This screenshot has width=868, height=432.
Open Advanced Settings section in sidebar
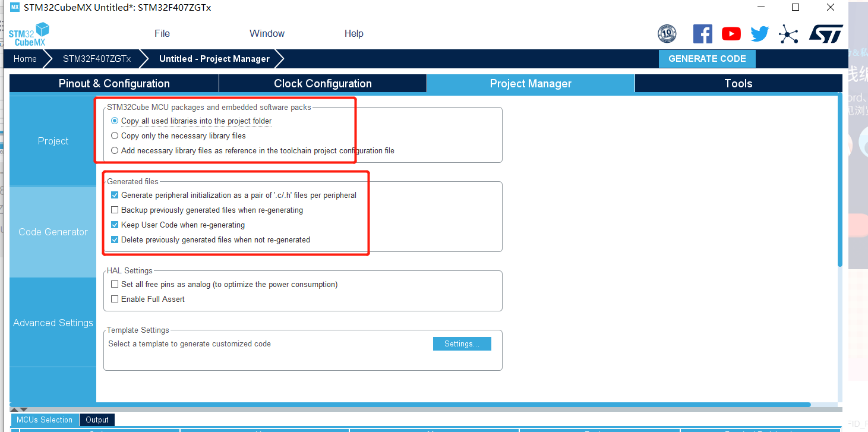tap(53, 323)
